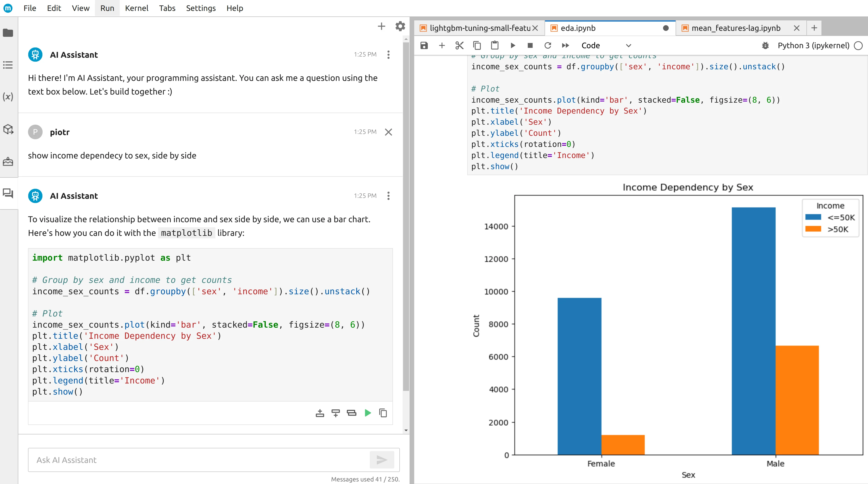Click piotr's user avatar
Screen dimensions: 868x484
click(x=35, y=132)
